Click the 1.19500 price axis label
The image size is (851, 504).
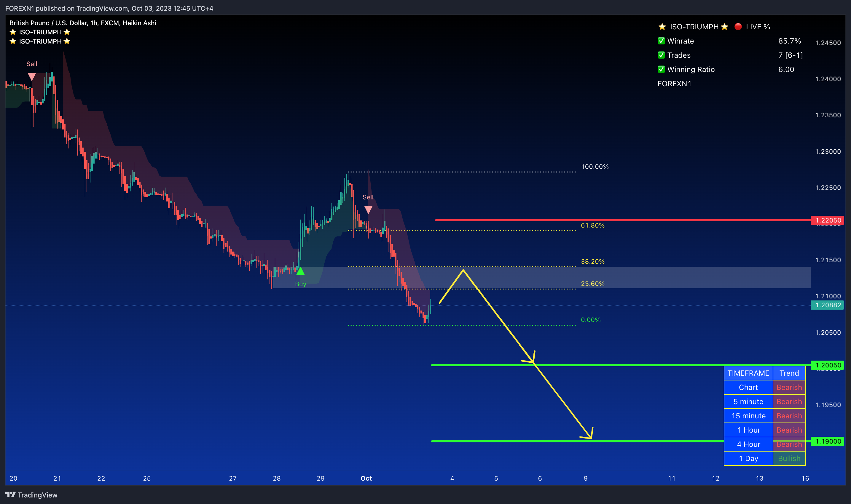click(x=828, y=405)
